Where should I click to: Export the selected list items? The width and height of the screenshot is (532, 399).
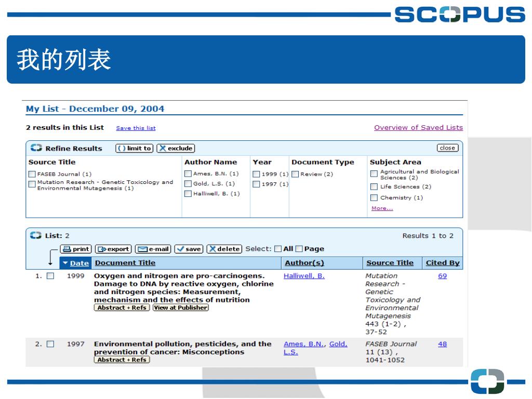113,249
